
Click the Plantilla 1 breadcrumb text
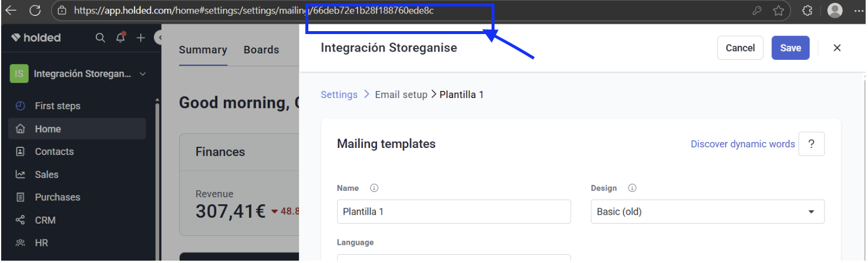pos(462,95)
